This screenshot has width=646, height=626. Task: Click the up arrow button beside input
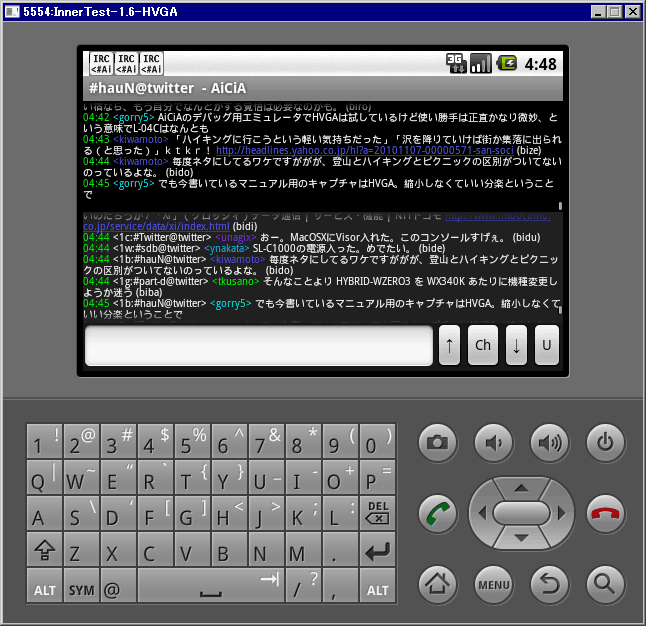(450, 345)
